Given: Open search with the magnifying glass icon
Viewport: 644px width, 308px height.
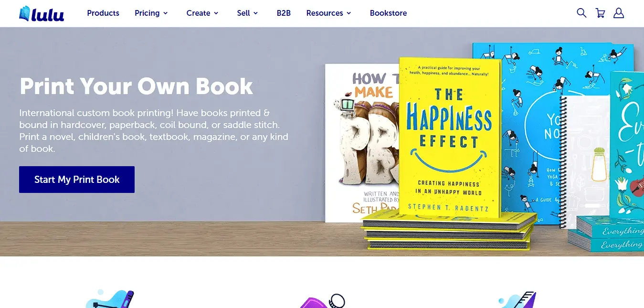Looking at the screenshot, I should [x=581, y=13].
